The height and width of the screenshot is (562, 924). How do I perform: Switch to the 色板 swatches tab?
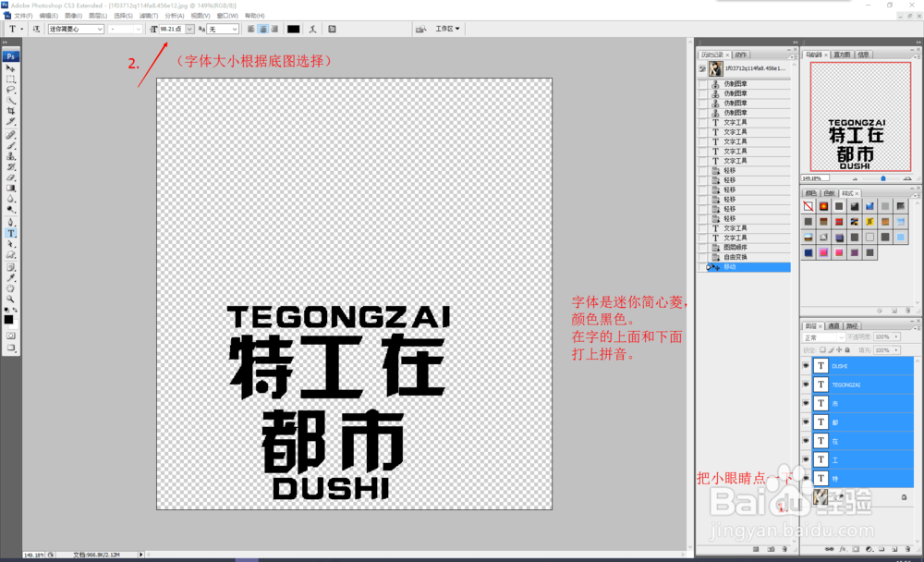[x=829, y=193]
